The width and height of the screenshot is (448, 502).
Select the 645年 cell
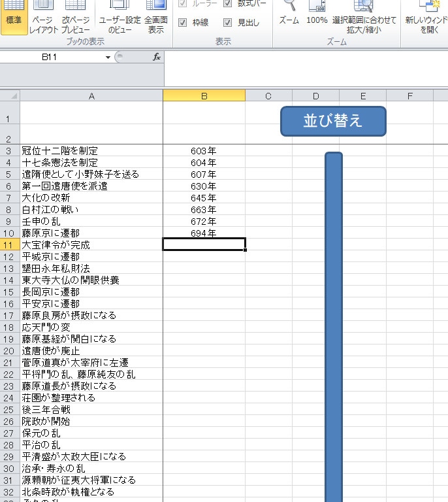click(x=204, y=198)
